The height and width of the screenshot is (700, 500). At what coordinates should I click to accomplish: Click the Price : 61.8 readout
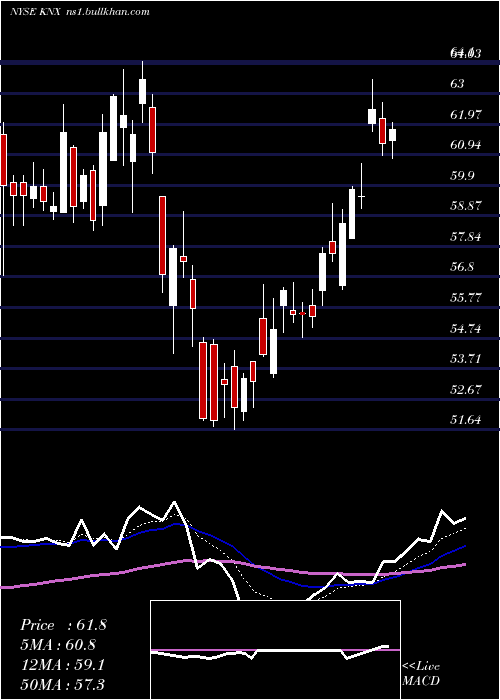(63, 625)
